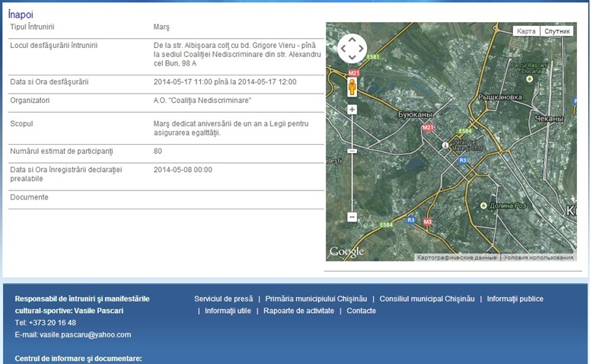Click the map zoom slider handle
590x364 pixels.
pos(352,151)
